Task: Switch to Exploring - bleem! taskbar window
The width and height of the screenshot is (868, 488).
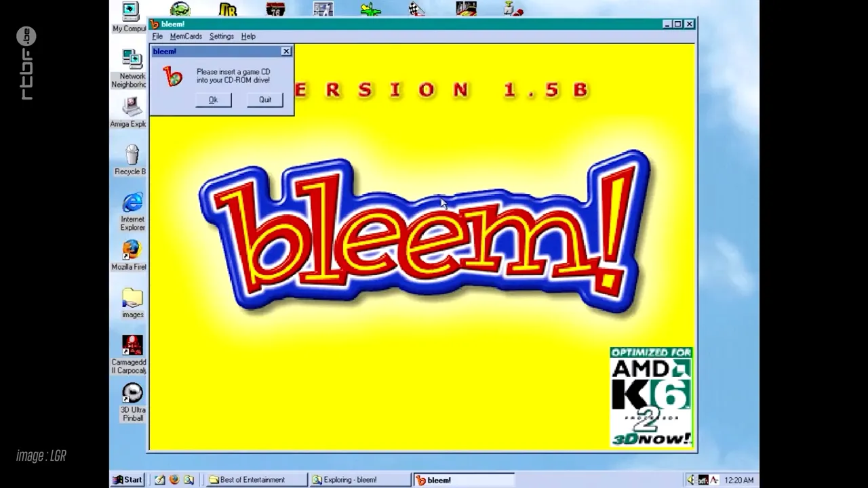Action: tap(360, 480)
